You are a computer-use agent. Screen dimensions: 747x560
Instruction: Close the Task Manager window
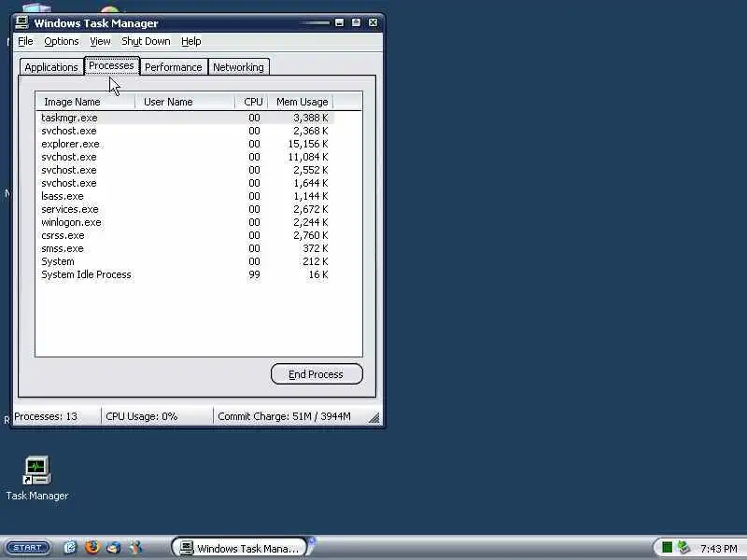pyautogui.click(x=373, y=22)
